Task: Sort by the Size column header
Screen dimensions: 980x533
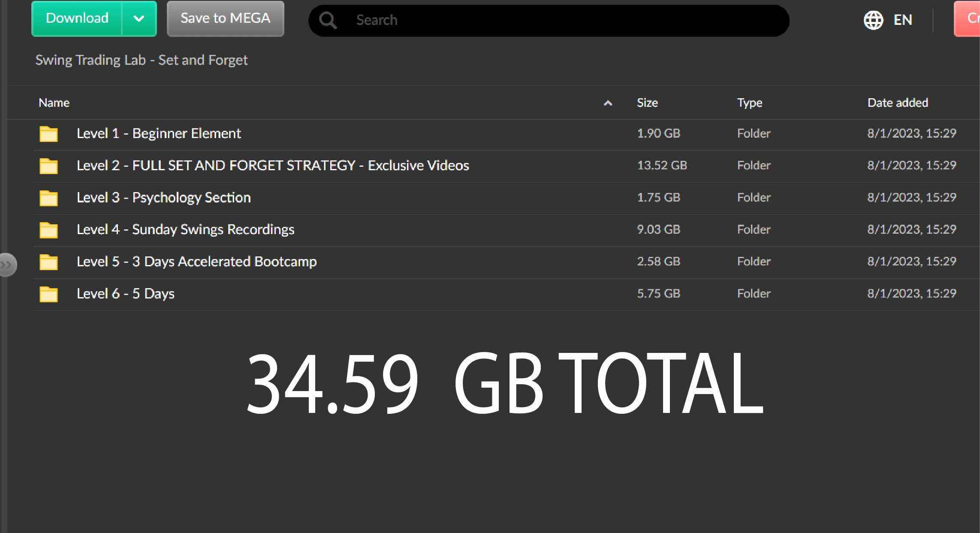Action: point(647,102)
